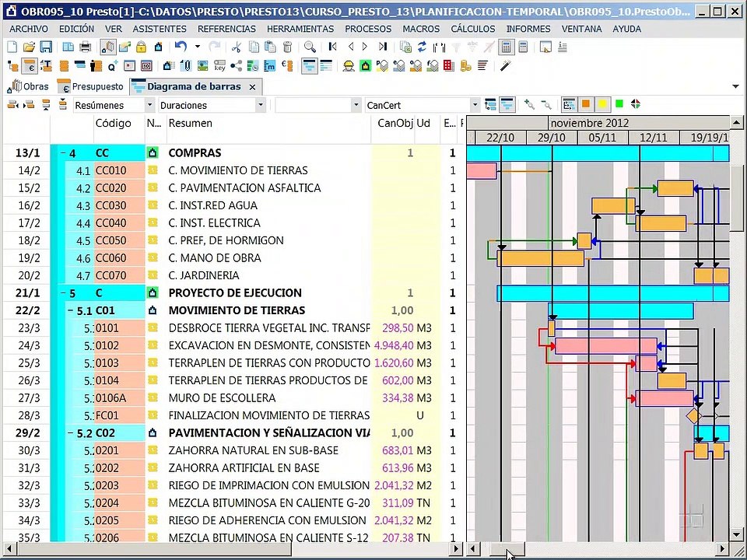The image size is (747, 560).
Task: Open the HERRAMIENTAS menu
Action: tap(300, 29)
